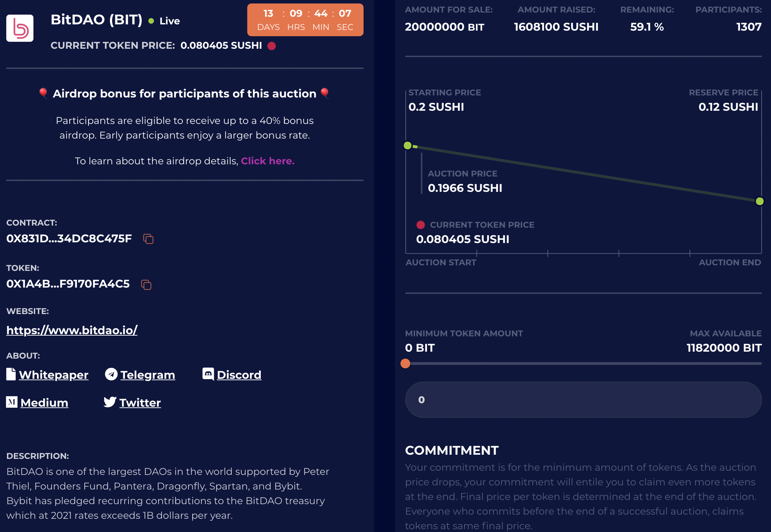Click green Live status dot

coord(151,21)
